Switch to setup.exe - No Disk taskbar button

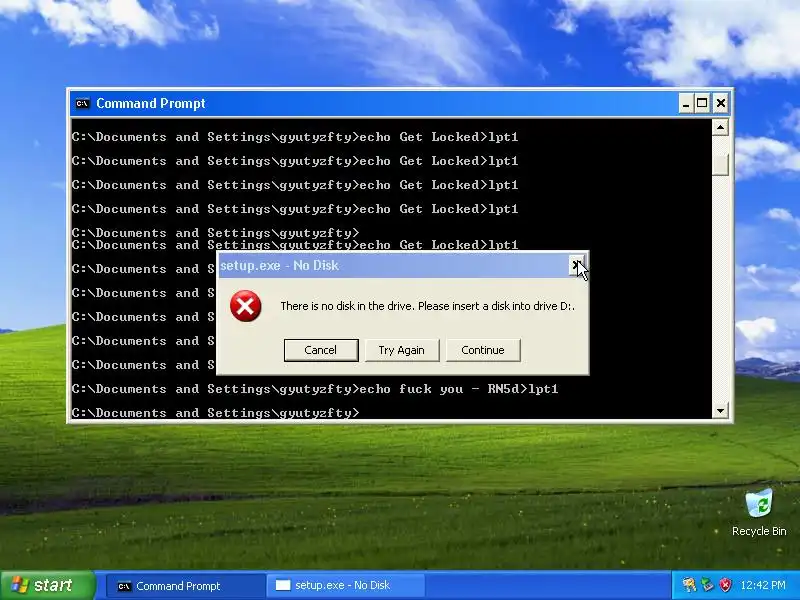point(345,586)
